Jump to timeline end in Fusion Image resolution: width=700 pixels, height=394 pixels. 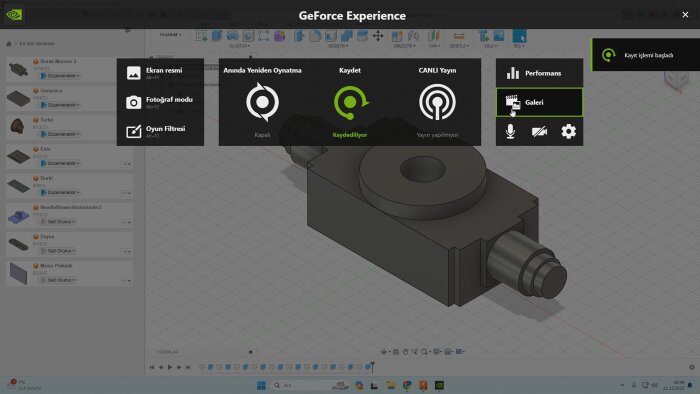point(188,367)
